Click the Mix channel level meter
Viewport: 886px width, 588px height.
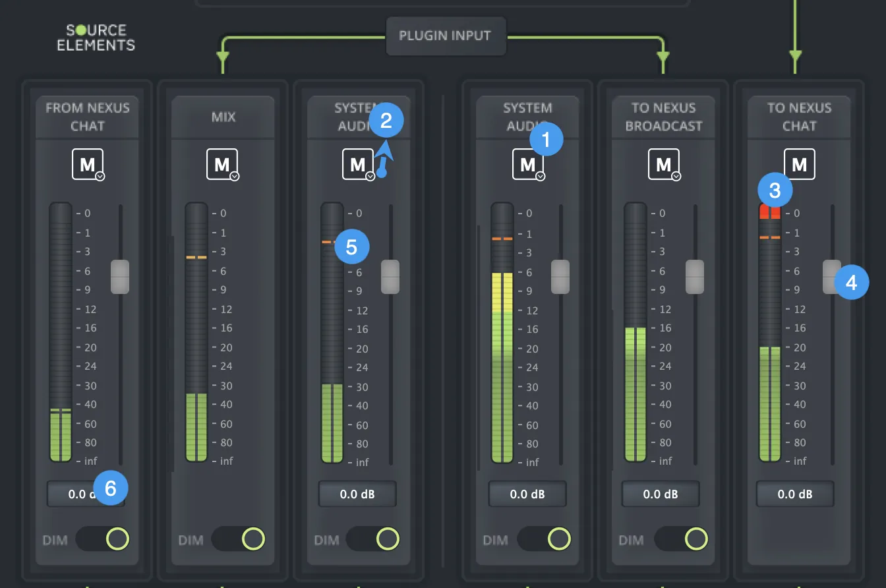196,333
